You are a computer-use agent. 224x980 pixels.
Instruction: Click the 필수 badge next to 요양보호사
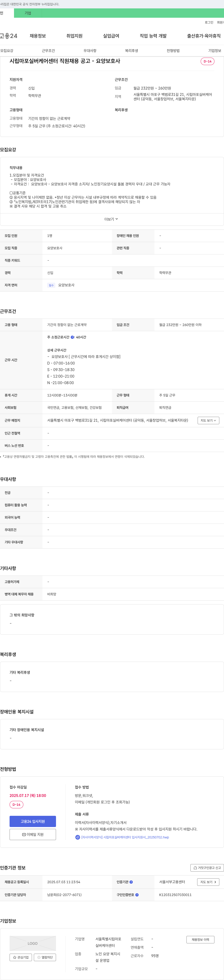point(51,285)
